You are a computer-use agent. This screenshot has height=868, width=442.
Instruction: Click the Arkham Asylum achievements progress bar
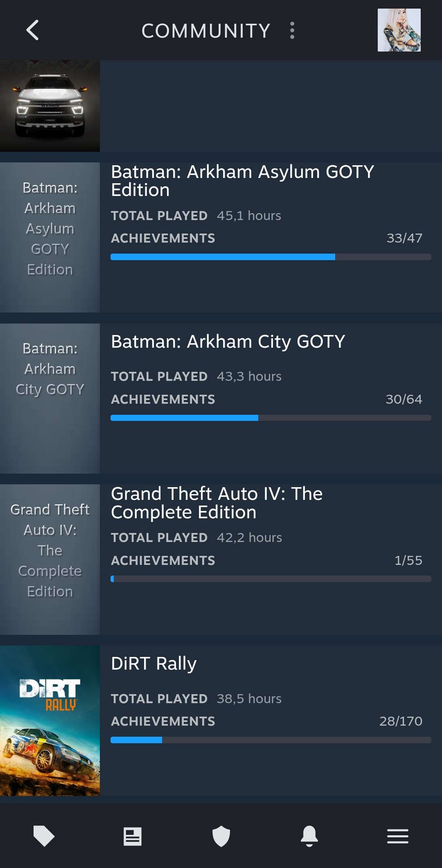click(271, 257)
